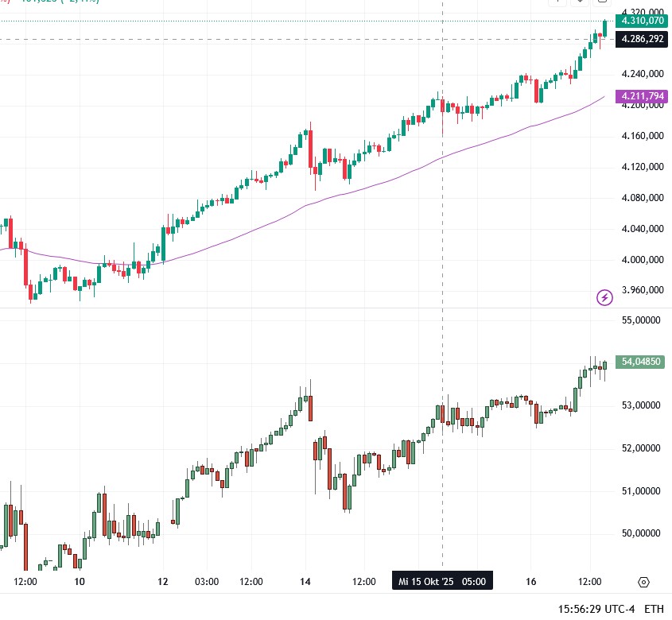Click the 03:00 time axis label
The width and height of the screenshot is (672, 620).
[x=206, y=581]
